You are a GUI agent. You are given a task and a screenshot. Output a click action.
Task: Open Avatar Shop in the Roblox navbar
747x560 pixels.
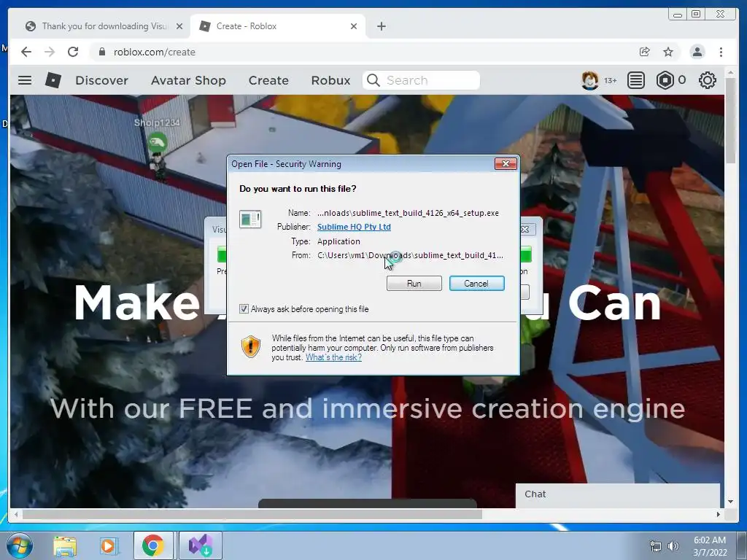pos(188,80)
